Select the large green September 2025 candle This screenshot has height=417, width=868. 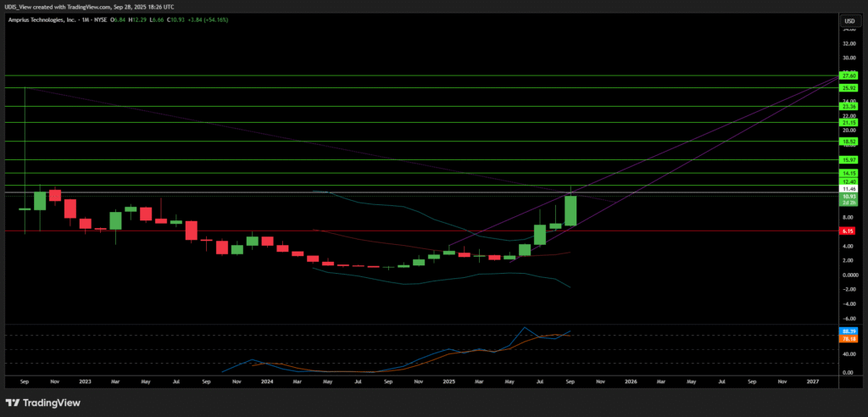click(570, 210)
